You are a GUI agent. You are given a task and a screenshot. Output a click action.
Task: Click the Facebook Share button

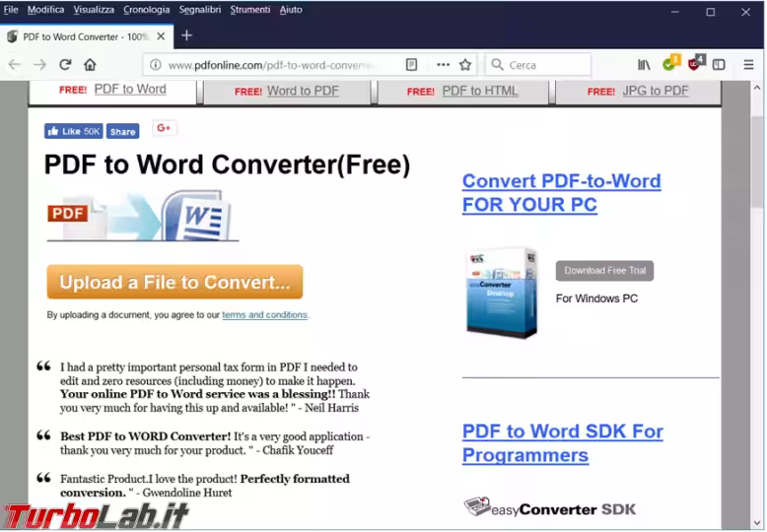tap(123, 132)
